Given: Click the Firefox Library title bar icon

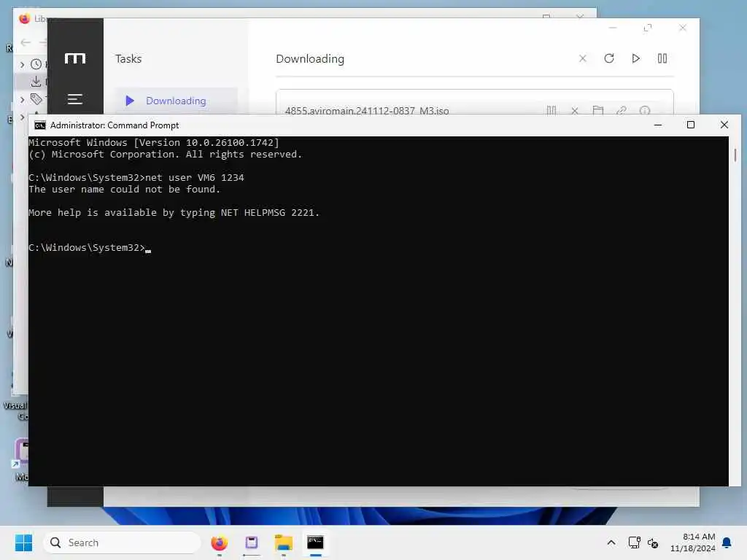Looking at the screenshot, I should [24, 18].
